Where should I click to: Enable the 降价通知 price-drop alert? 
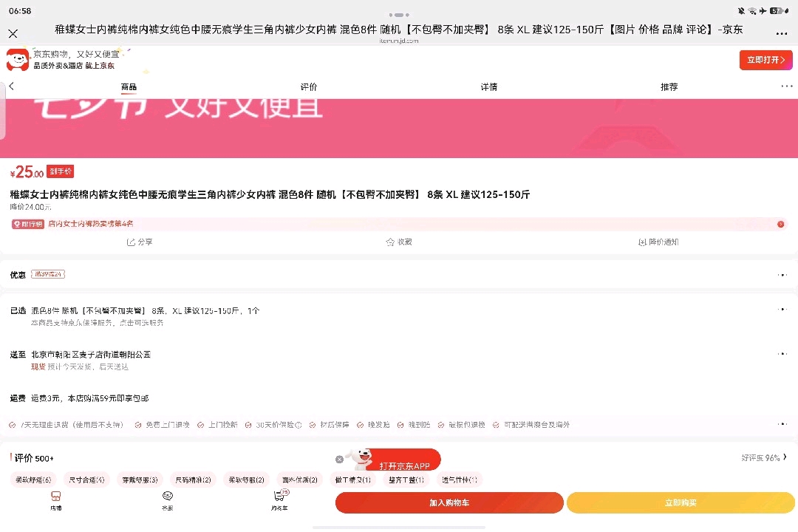point(658,242)
